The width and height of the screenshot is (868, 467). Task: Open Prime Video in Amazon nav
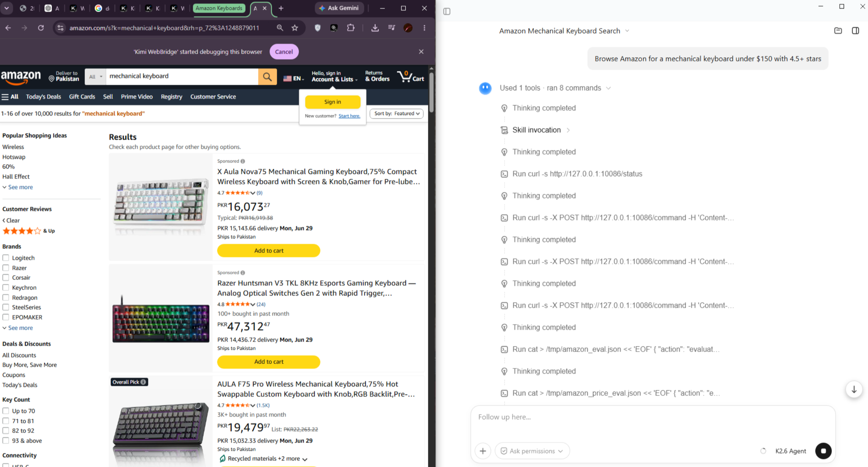click(137, 97)
